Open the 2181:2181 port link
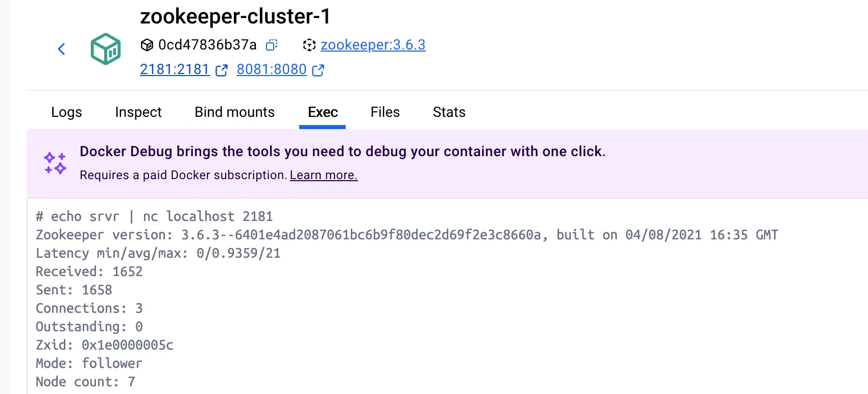This screenshot has height=394, width=868. (x=175, y=69)
